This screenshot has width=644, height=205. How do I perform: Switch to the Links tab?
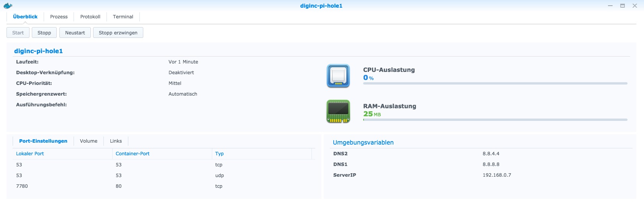click(116, 141)
